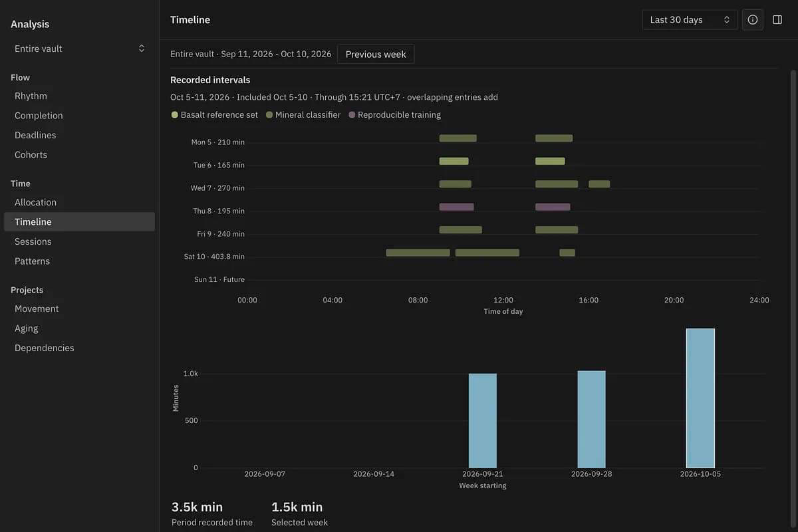
Task: Click the 2026-09-21 weekly bar
Action: 483,420
